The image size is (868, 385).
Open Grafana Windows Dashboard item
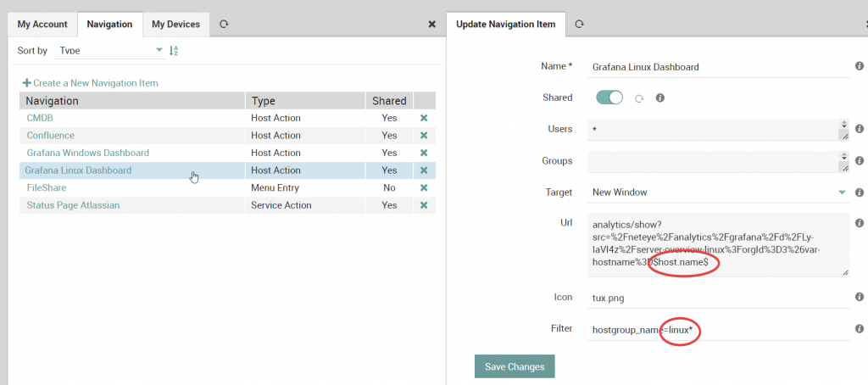pos(87,153)
